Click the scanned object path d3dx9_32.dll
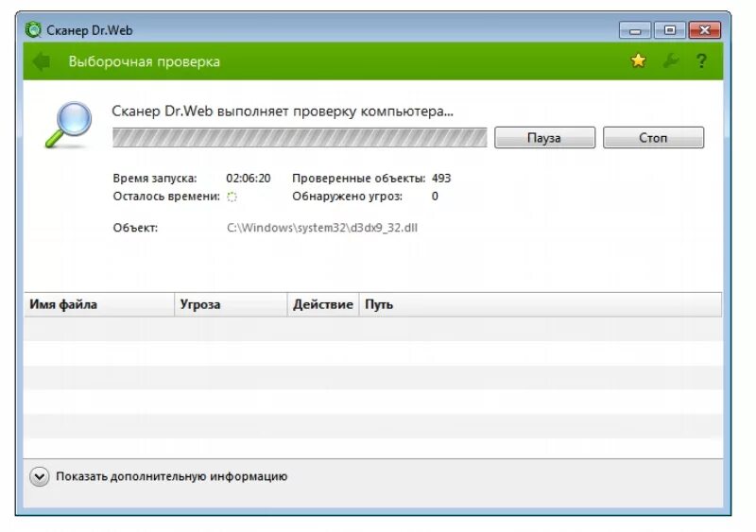 (322, 228)
